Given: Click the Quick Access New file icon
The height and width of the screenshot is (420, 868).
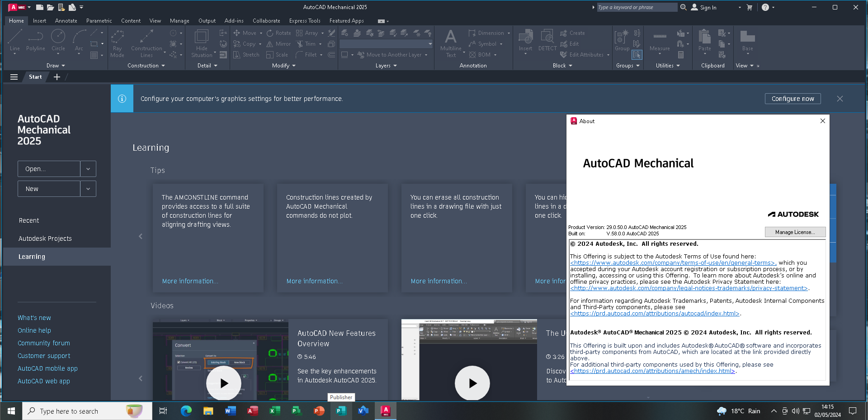Looking at the screenshot, I should coord(40,7).
